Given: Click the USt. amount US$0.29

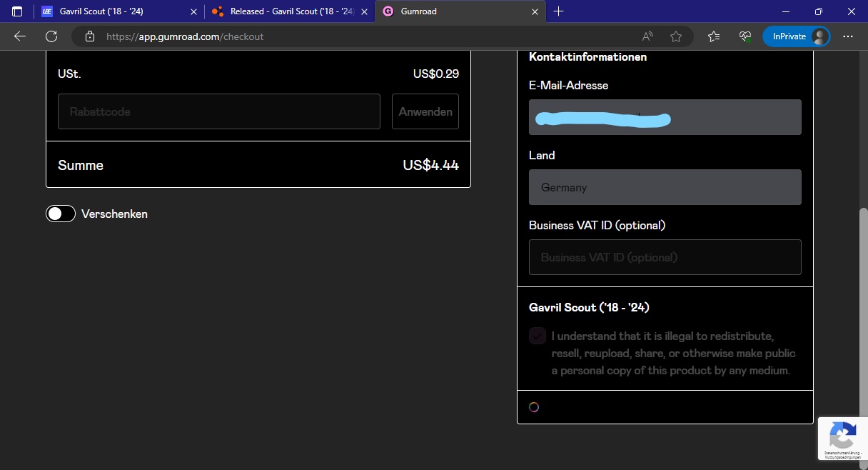Looking at the screenshot, I should 435,74.
